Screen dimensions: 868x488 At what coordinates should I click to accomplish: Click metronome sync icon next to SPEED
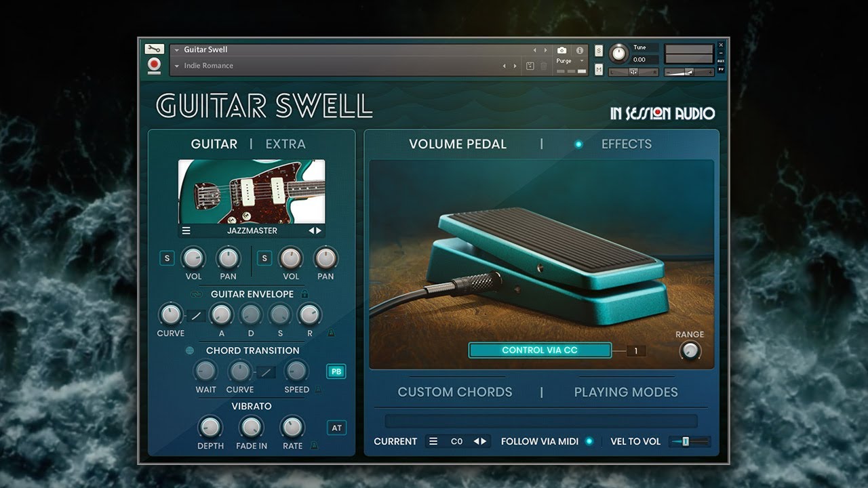pyautogui.click(x=318, y=390)
